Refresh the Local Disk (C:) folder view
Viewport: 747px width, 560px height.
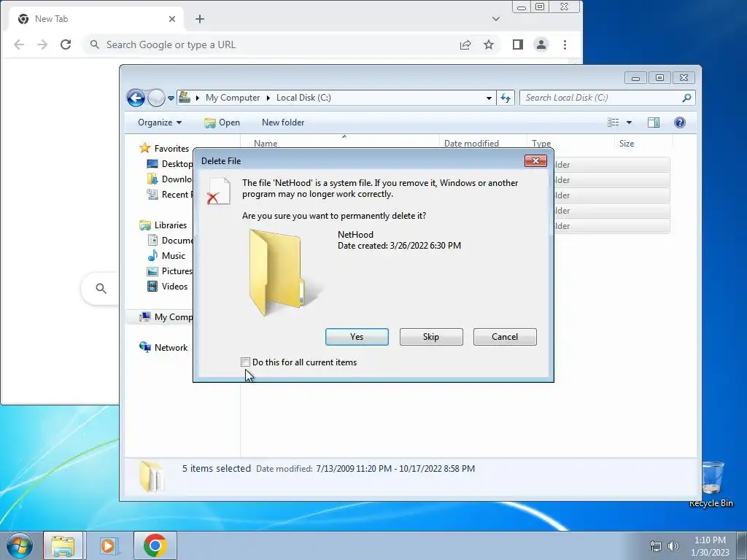click(506, 98)
